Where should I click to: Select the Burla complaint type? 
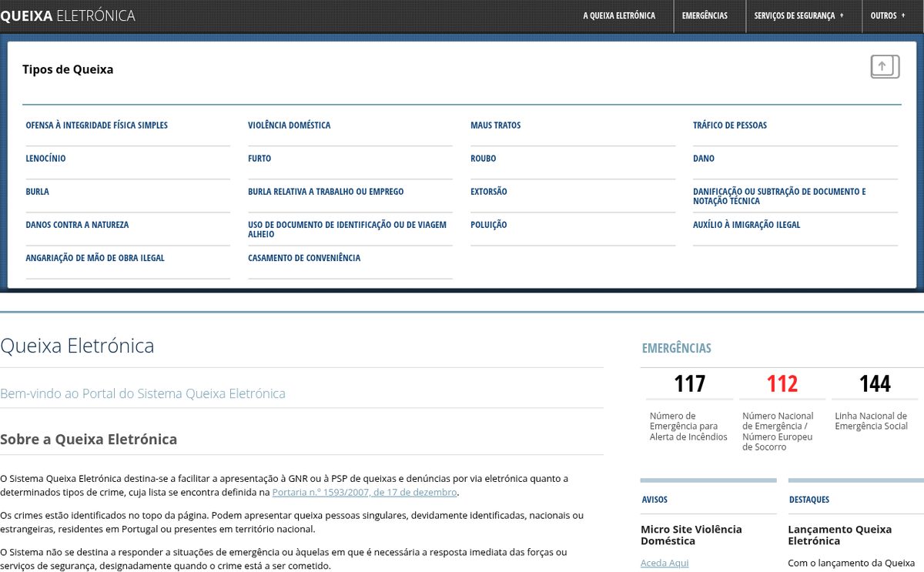click(38, 192)
